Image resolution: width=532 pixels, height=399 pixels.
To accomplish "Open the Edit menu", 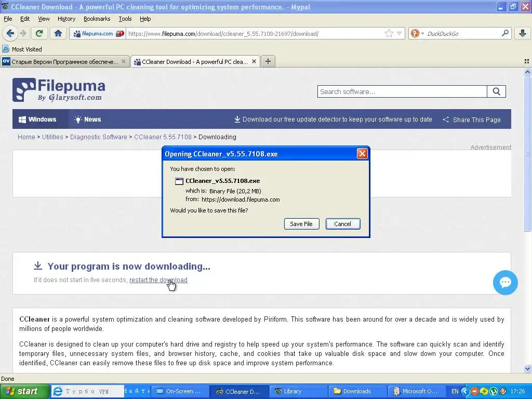I will 25,19.
